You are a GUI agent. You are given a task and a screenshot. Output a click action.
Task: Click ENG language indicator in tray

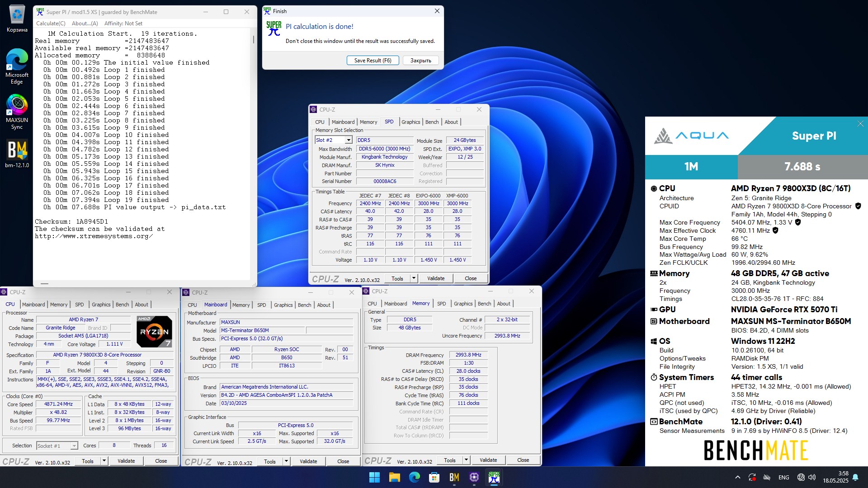tap(784, 477)
